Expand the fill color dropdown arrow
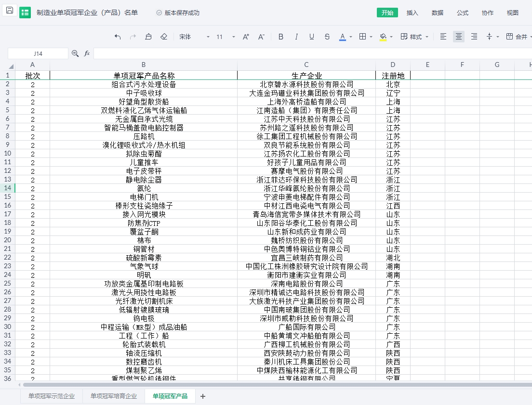Viewport: 532px width, 405px height. (x=391, y=37)
